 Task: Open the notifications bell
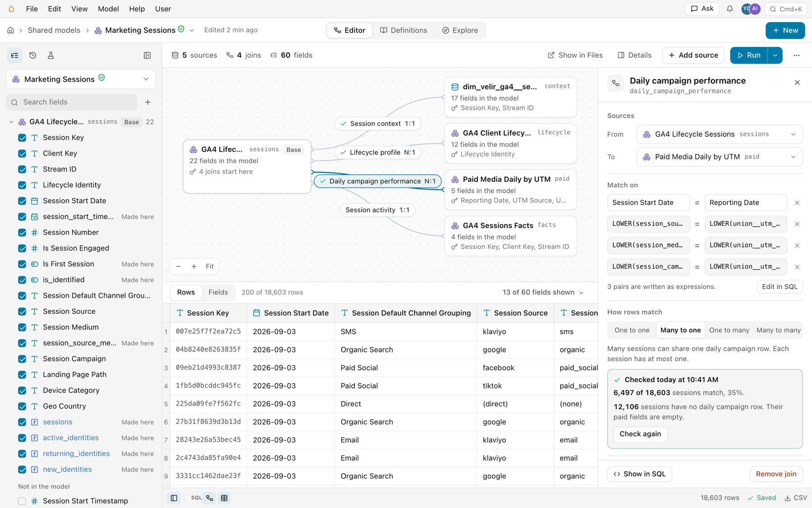[729, 9]
